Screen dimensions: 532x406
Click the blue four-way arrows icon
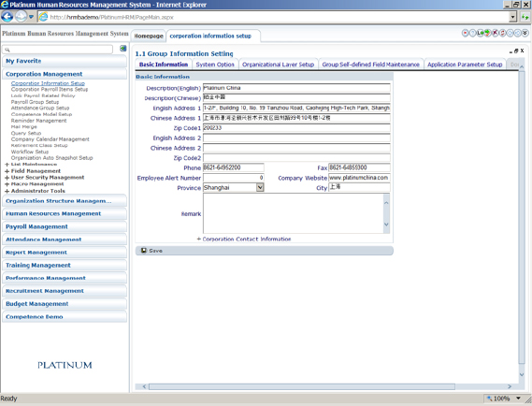(510, 33)
